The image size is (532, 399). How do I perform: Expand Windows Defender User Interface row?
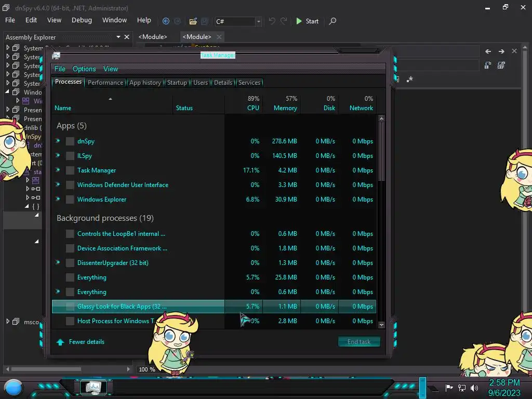[58, 184]
